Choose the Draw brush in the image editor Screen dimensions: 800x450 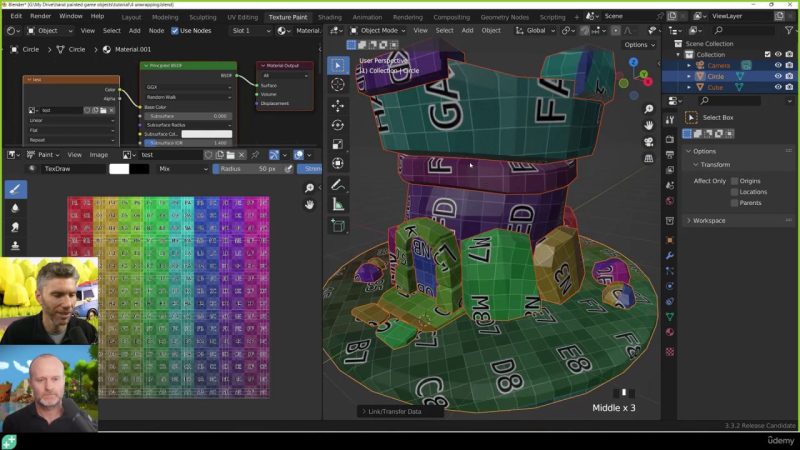[x=16, y=189]
